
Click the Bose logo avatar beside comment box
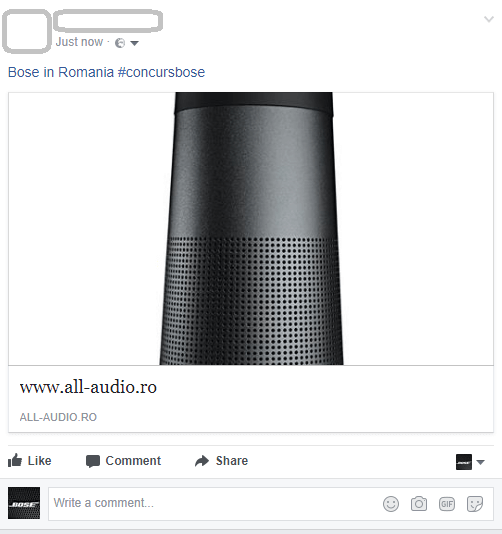pos(24,503)
